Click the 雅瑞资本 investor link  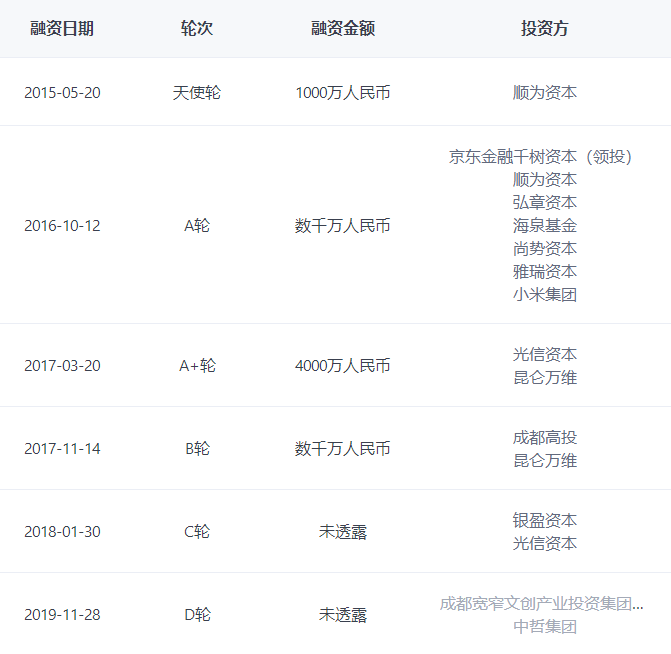point(545,271)
